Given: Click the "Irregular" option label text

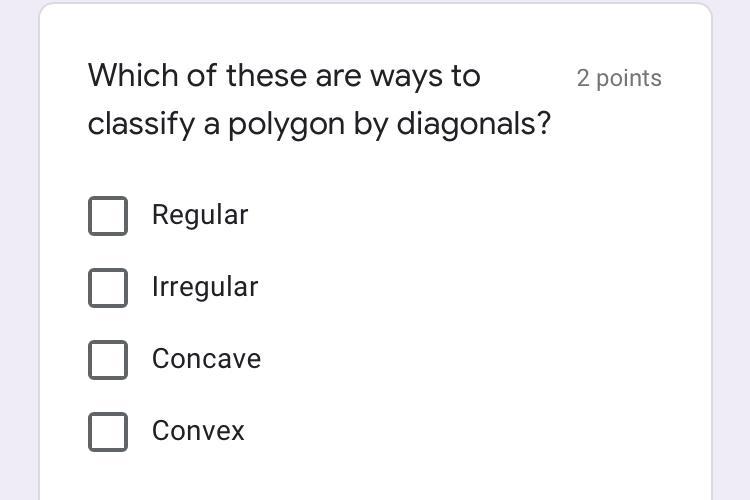Looking at the screenshot, I should [x=205, y=287].
